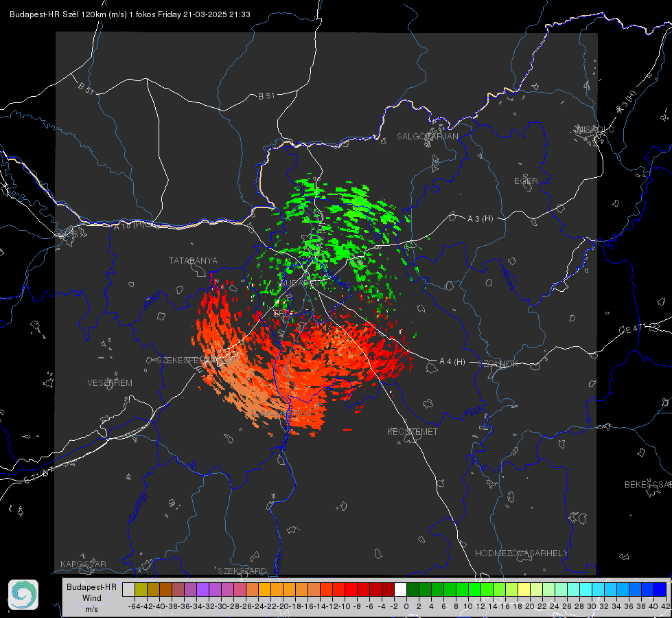
Task: Click the 'Budapest-HR Wind m/s' legend label
Action: pos(91,597)
